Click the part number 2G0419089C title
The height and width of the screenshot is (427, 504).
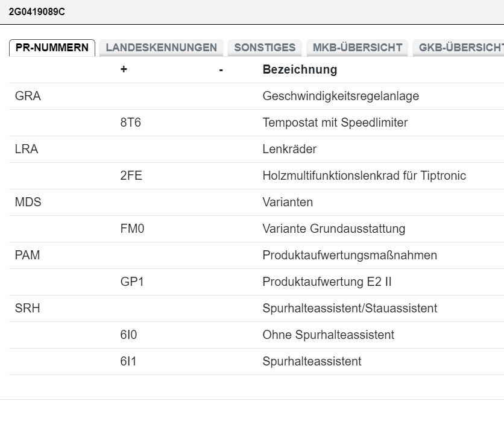pos(37,11)
